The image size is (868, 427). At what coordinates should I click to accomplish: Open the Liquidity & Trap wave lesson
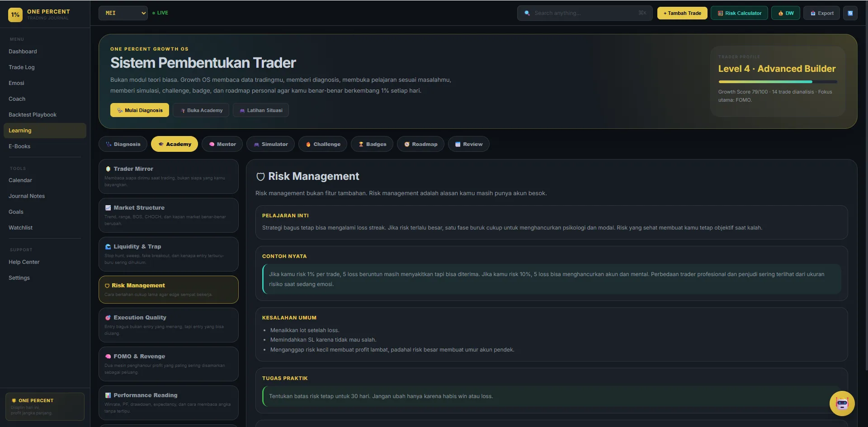coord(168,254)
